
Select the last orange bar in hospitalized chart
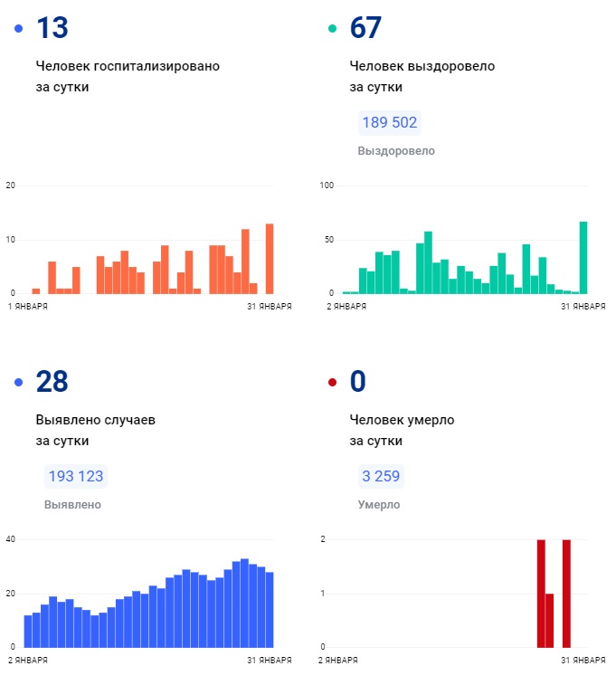pos(270,259)
